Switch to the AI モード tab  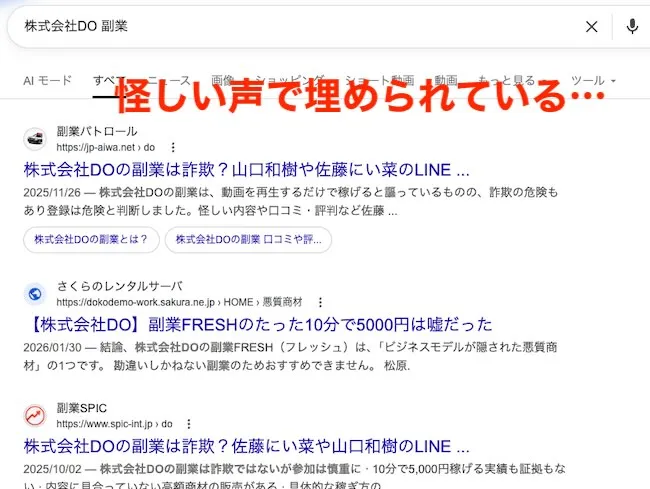[47, 80]
